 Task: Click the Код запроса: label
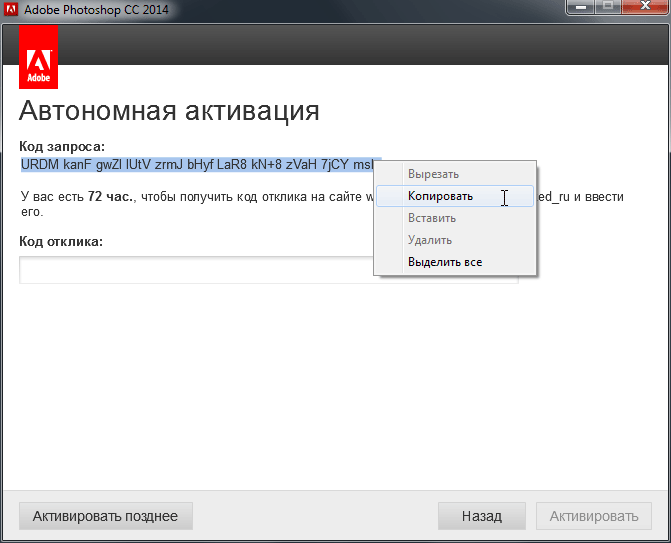pos(62,147)
